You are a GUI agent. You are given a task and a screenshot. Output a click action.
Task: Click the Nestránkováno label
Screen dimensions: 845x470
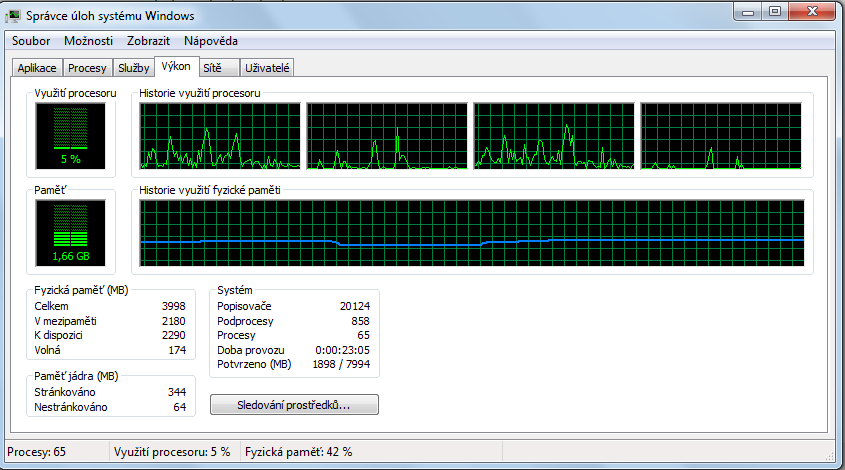click(71, 407)
